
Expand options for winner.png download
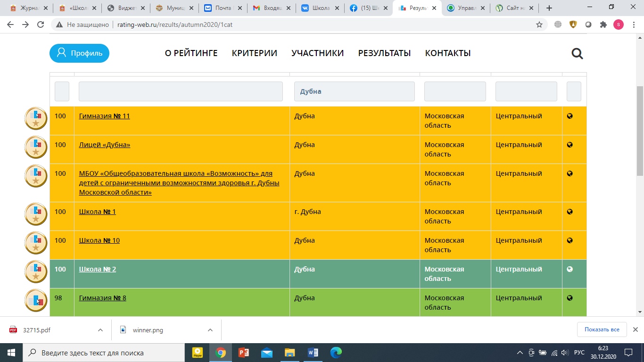(x=210, y=330)
